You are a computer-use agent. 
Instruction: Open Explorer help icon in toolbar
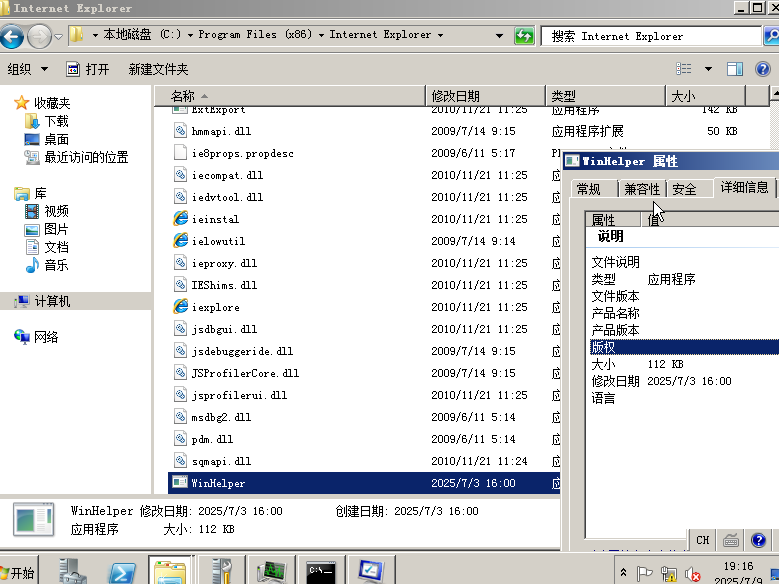pyautogui.click(x=763, y=69)
